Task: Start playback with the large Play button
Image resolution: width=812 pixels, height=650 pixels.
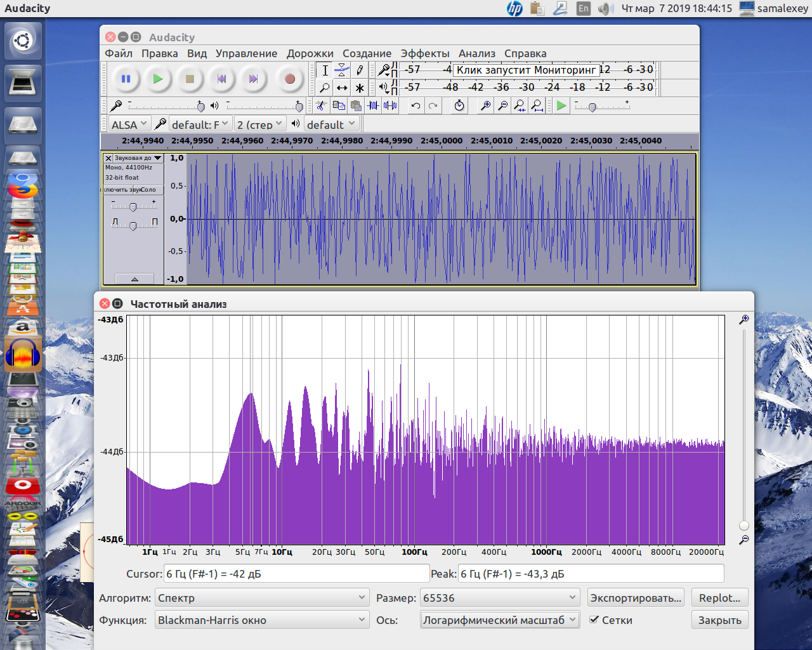Action: pos(158,79)
